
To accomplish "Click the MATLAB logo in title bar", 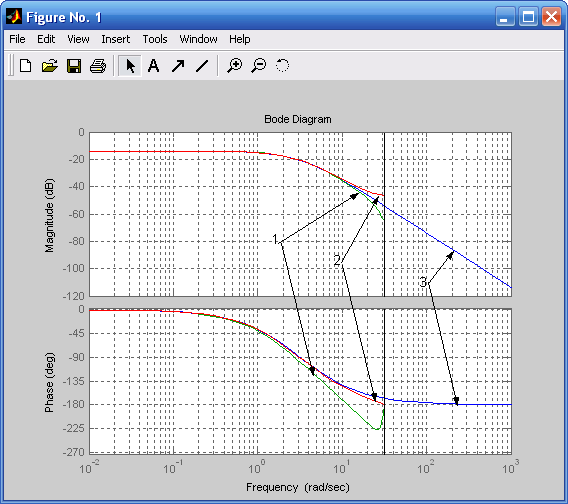I will [14, 17].
